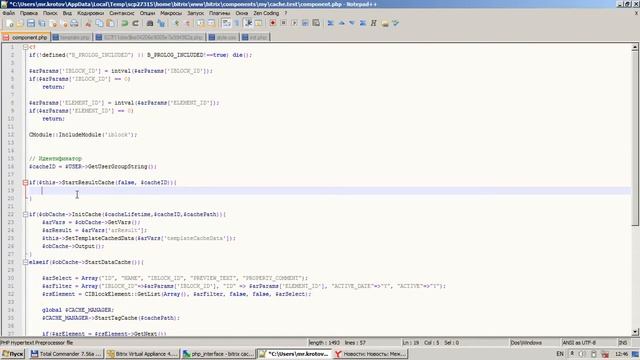Click the Paste toolbar icon
640x360 pixels.
[x=110, y=24]
